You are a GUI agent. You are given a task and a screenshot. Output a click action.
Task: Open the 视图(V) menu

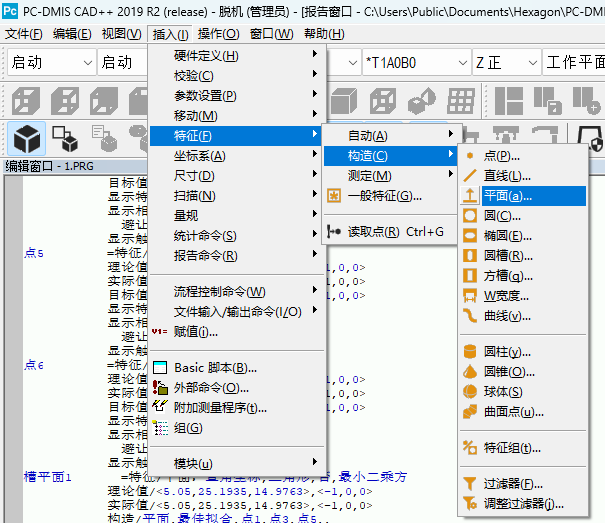[x=122, y=34]
